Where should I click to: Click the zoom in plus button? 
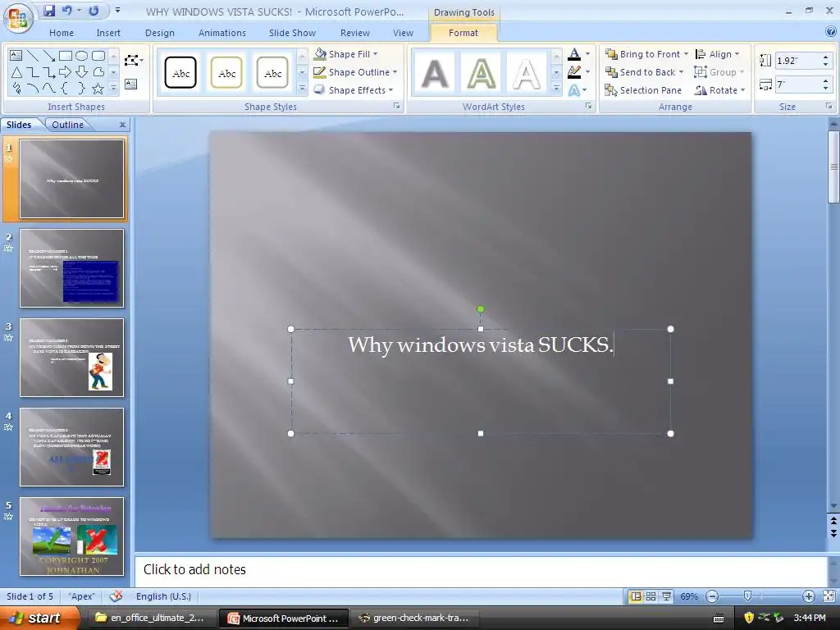click(x=808, y=596)
